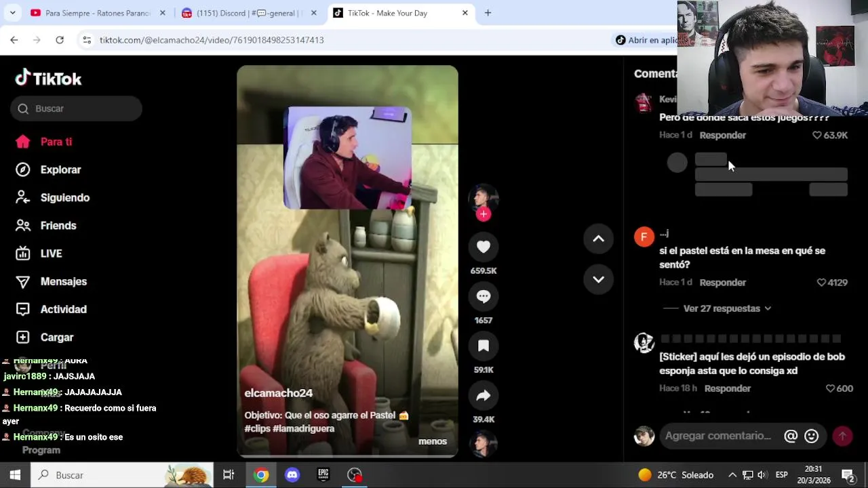868x488 pixels.
Task: Click the Buscar search field in TikTok
Action: (76, 108)
